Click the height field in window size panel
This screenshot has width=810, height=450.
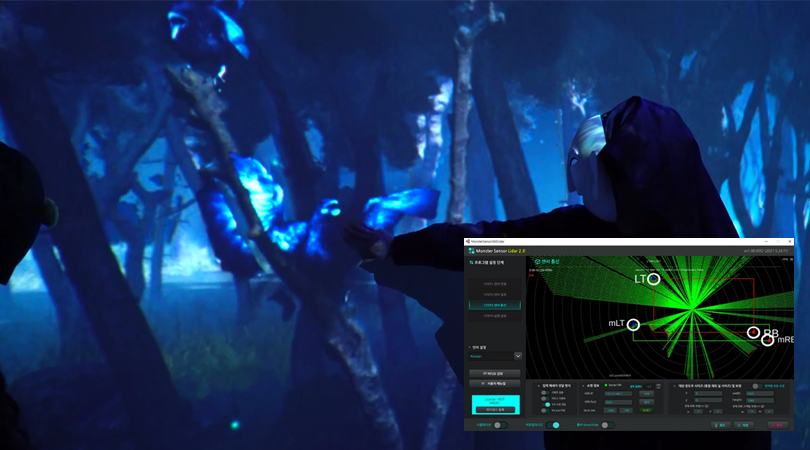coord(760,400)
